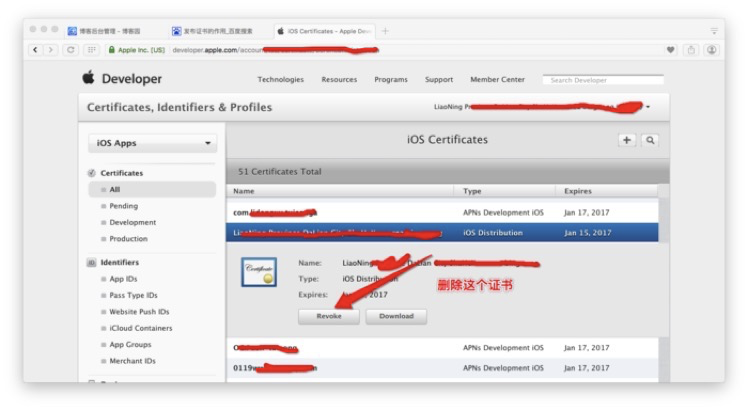Viewport: 748px width, 410px height.
Task: Open App Groups under Identifiers
Action: 130,345
